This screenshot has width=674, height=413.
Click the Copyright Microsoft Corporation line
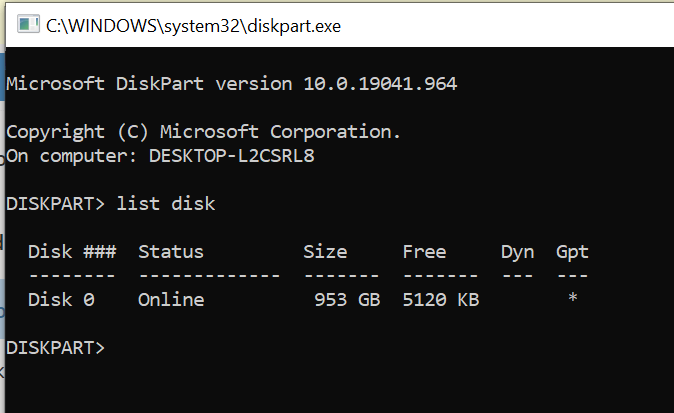203,132
